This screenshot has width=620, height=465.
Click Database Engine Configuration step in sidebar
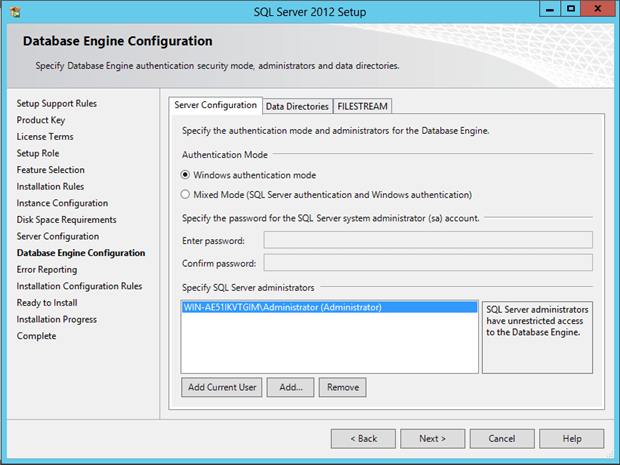(81, 253)
